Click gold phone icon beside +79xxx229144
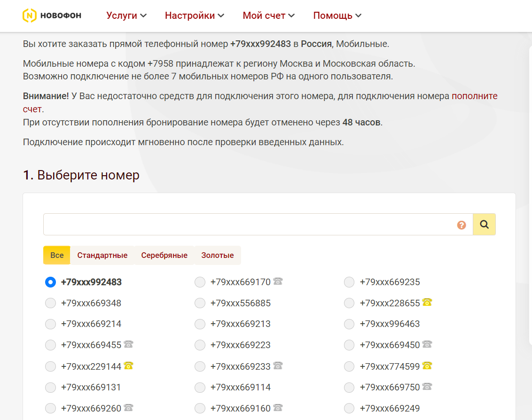 128,366
